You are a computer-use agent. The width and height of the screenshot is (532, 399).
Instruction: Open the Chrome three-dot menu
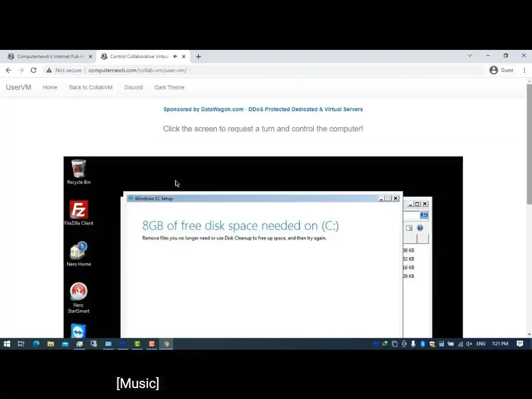click(x=524, y=70)
